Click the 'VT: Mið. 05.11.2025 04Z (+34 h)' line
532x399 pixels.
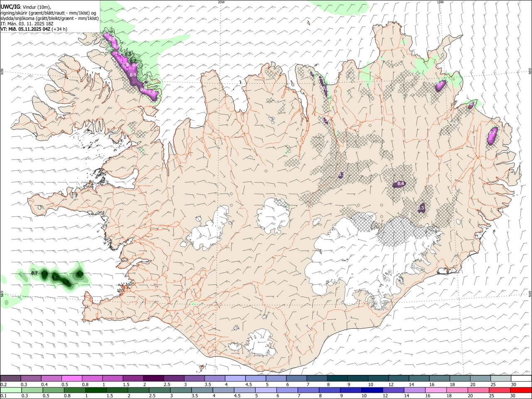point(34,29)
